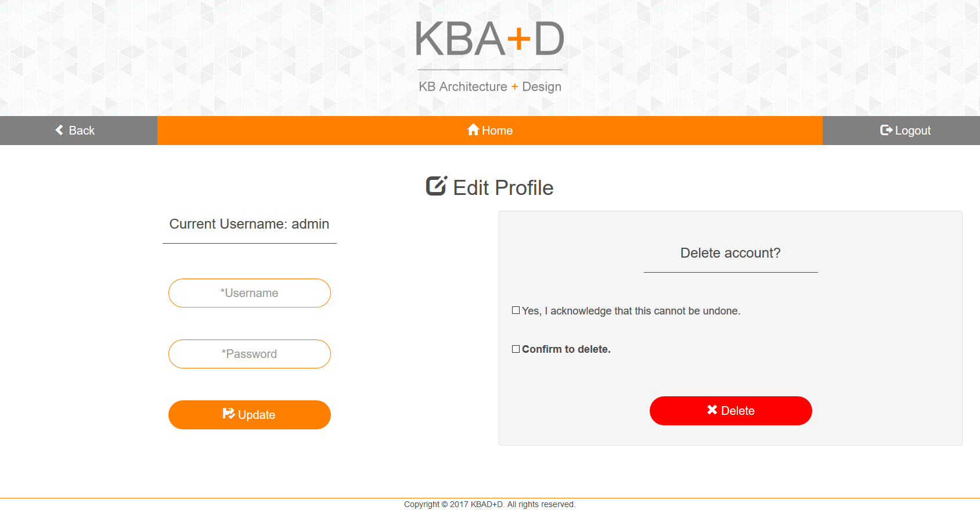Check the acknowledge cannot be undone box
Image resolution: width=980 pixels, height=510 pixels.
(x=516, y=310)
